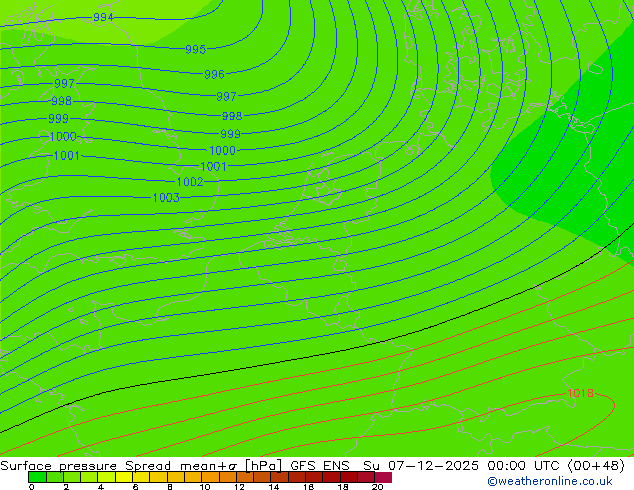The height and width of the screenshot is (490, 634).
Task: Click the 995 isobar label
Action: 196,49
